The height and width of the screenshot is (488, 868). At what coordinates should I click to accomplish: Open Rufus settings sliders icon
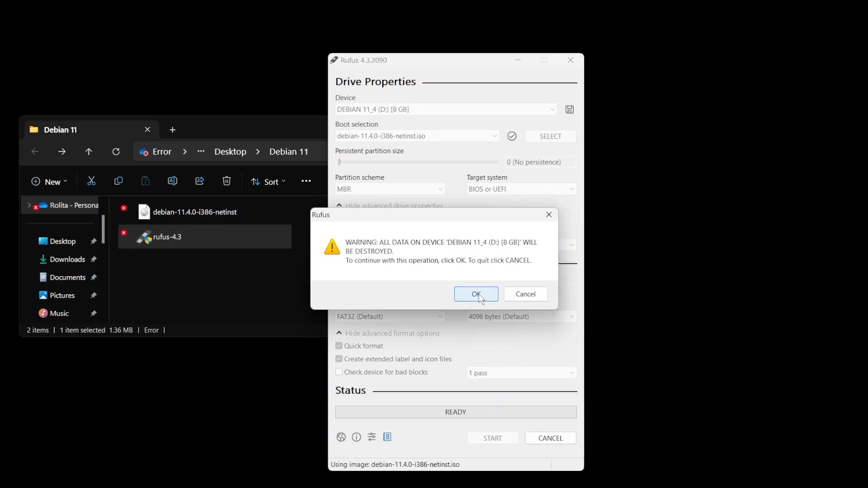coord(372,437)
